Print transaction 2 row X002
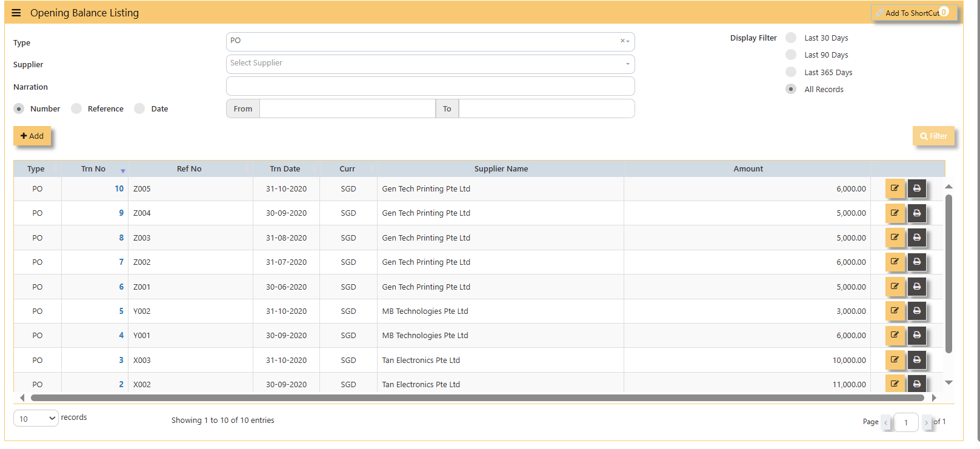 (916, 384)
